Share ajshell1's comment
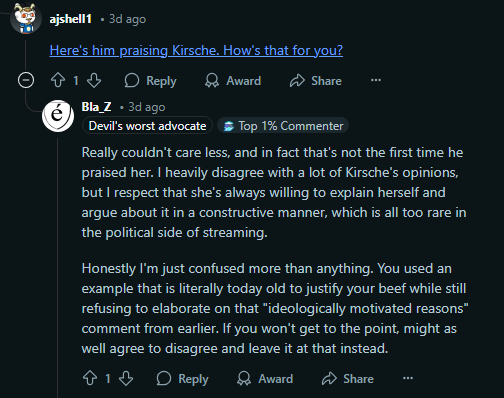The image size is (504, 398). tap(316, 81)
